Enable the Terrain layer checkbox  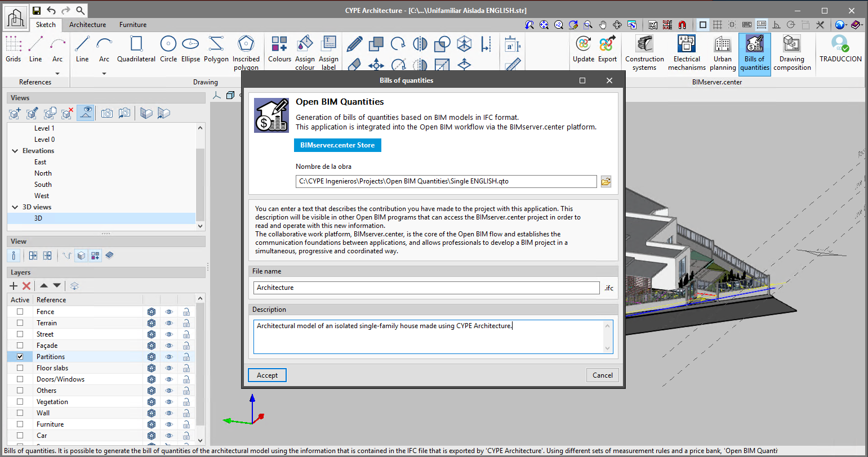[20, 322]
